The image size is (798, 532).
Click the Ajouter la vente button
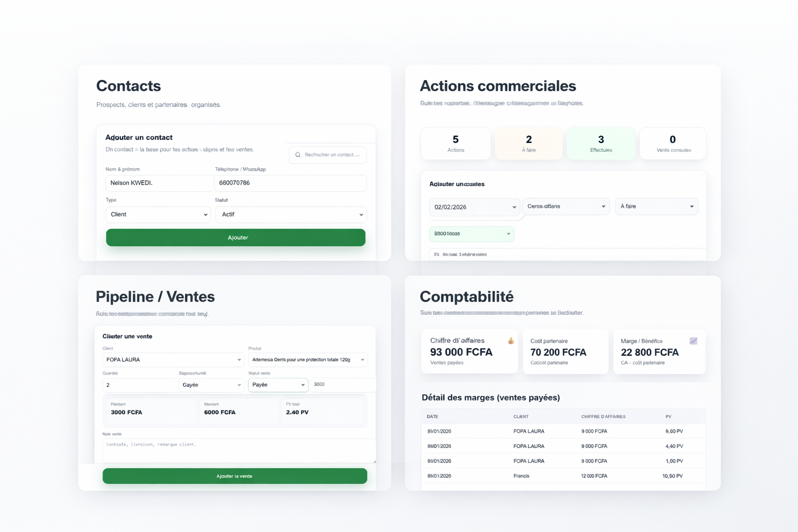235,476
